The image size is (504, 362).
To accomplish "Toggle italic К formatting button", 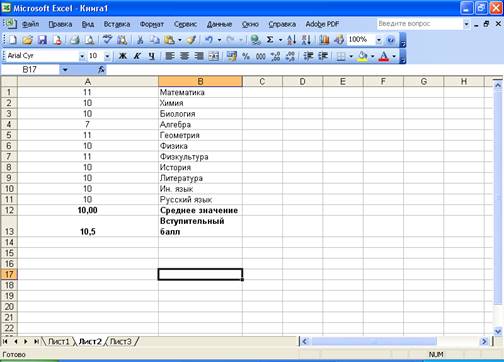I will click(137, 56).
